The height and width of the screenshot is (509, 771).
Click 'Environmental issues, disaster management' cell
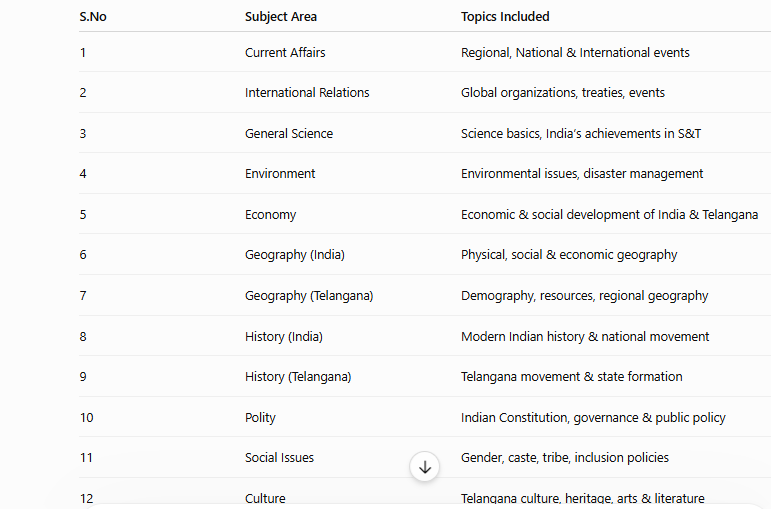pos(582,174)
